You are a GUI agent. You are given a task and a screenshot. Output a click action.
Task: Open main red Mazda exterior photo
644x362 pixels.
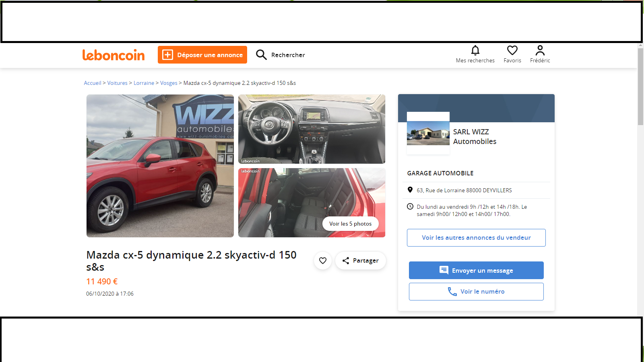click(x=160, y=166)
